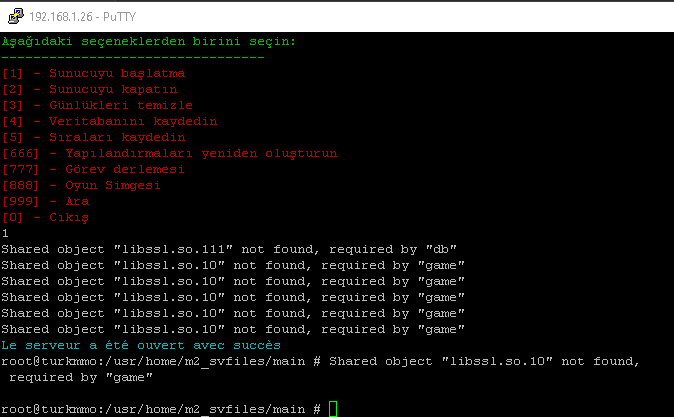Click menu option [1] Sunucuyu başlatma
The width and height of the screenshot is (674, 417).
tap(94, 74)
